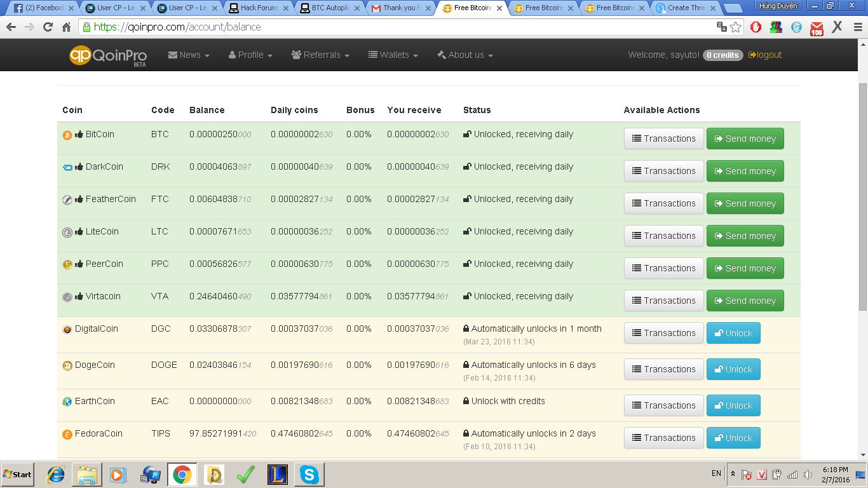Screen dimensions: 868x488
Task: View Transactions for DogeCoin
Action: click(664, 369)
